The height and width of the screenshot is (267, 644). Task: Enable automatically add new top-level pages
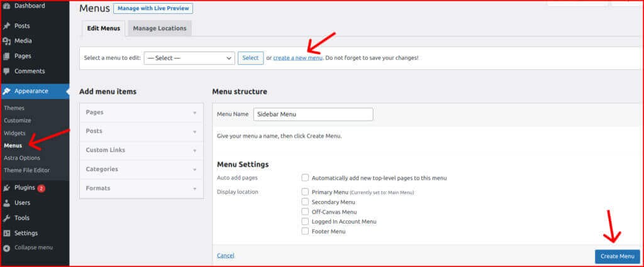click(x=305, y=178)
